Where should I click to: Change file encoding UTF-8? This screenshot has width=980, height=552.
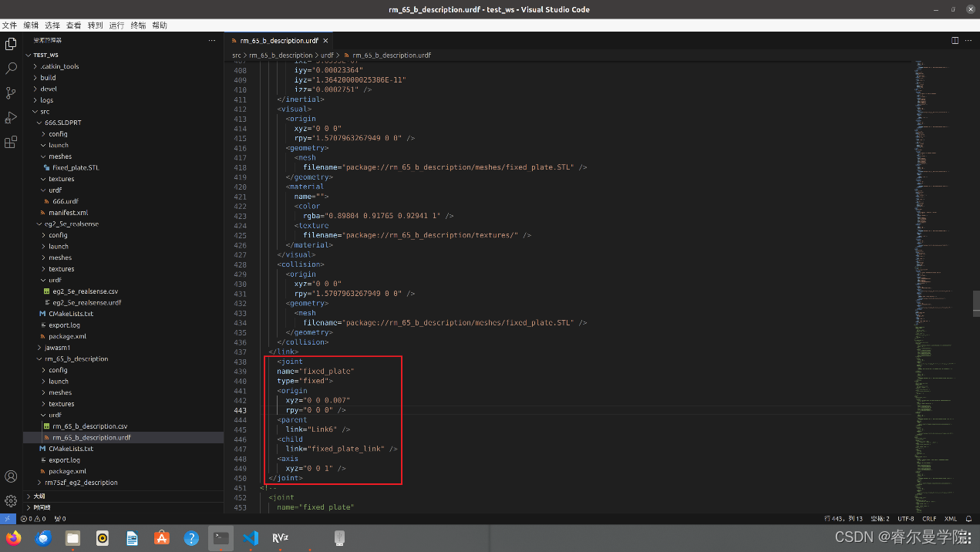click(905, 519)
